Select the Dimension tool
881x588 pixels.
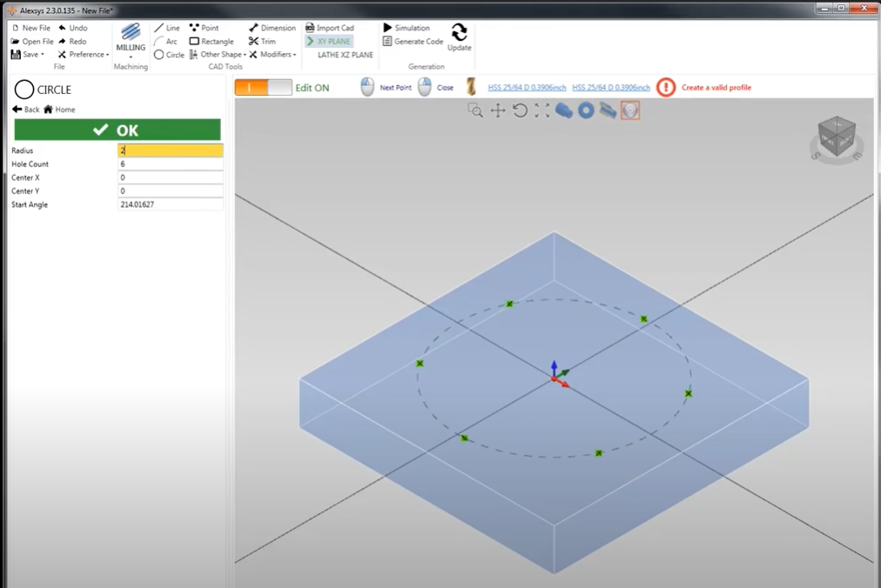[x=272, y=28]
